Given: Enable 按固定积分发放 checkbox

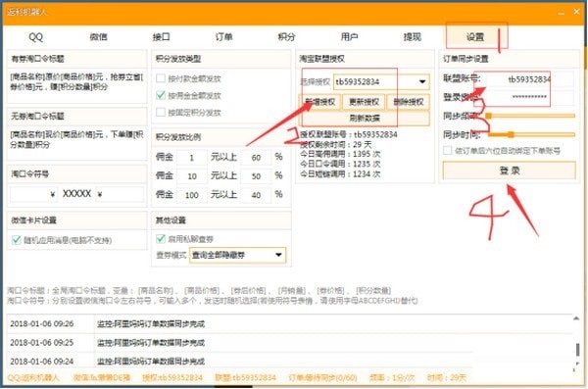Looking at the screenshot, I should point(161,112).
